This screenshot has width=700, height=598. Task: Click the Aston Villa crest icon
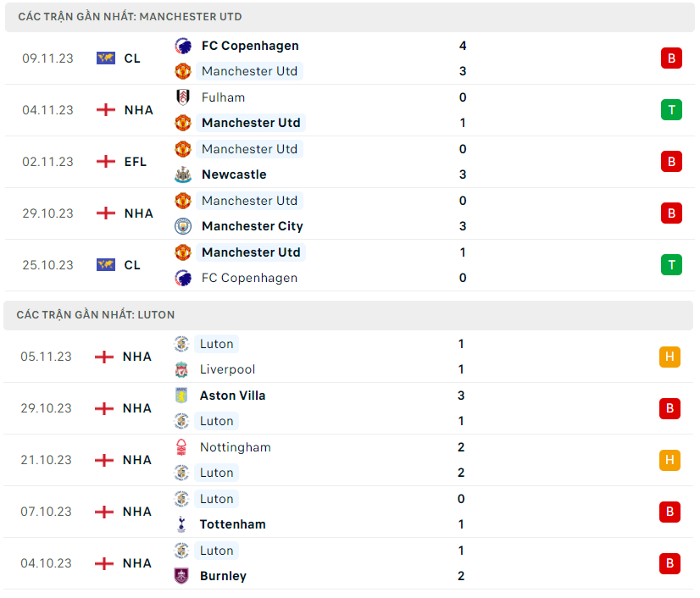[181, 396]
